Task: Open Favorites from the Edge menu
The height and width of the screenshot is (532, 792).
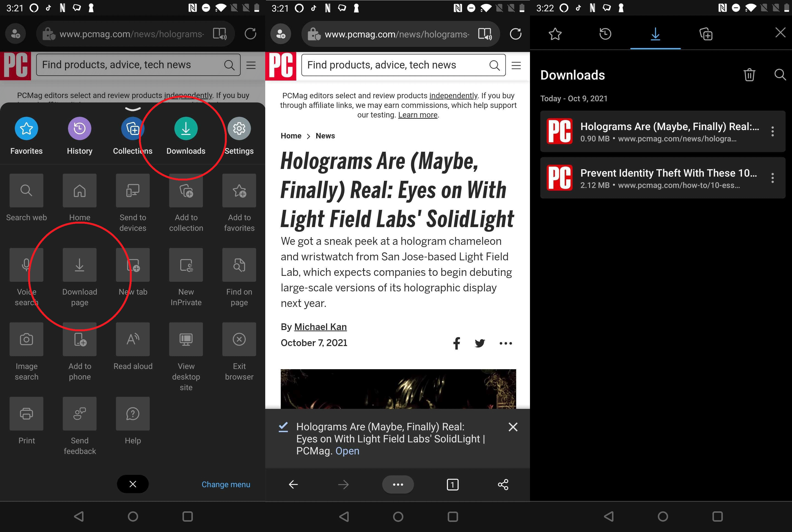Action: tap(26, 136)
